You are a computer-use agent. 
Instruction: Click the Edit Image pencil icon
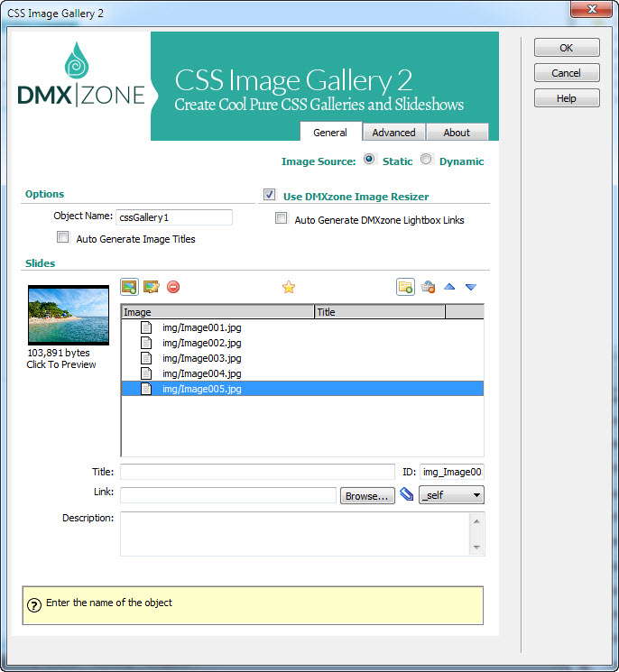point(152,287)
